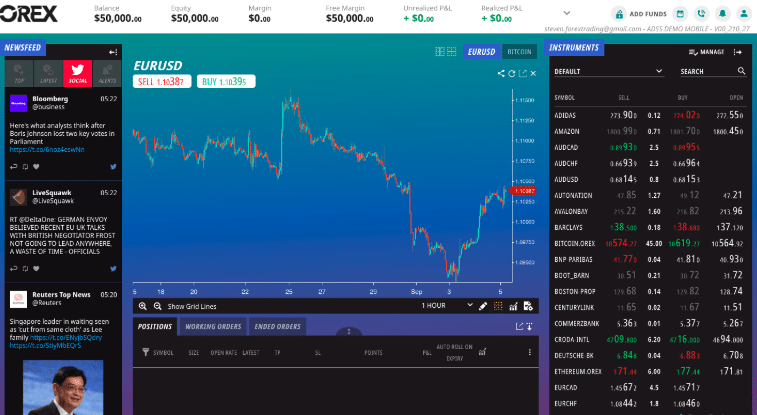757x415 pixels.
Task: Click the BARCLAYS buy price 138.680
Action: point(686,227)
